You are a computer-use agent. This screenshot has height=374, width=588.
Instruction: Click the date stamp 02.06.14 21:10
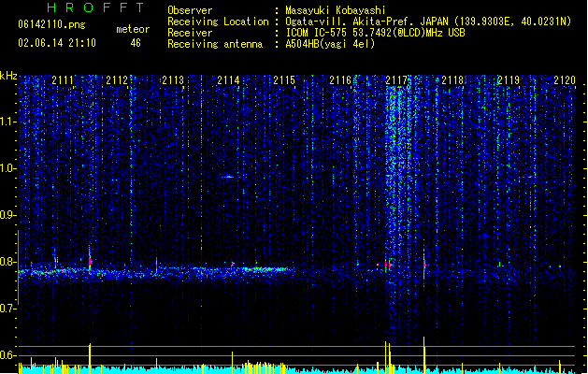pyautogui.click(x=57, y=43)
